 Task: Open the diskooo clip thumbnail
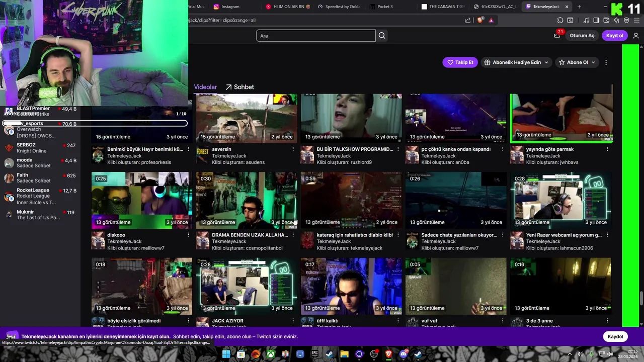coord(142,201)
